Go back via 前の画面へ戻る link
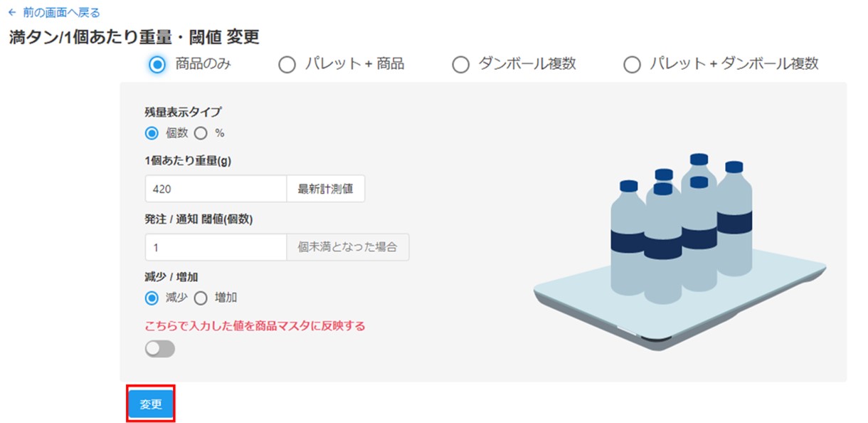Screen dimensions: 868x423 pos(61,13)
